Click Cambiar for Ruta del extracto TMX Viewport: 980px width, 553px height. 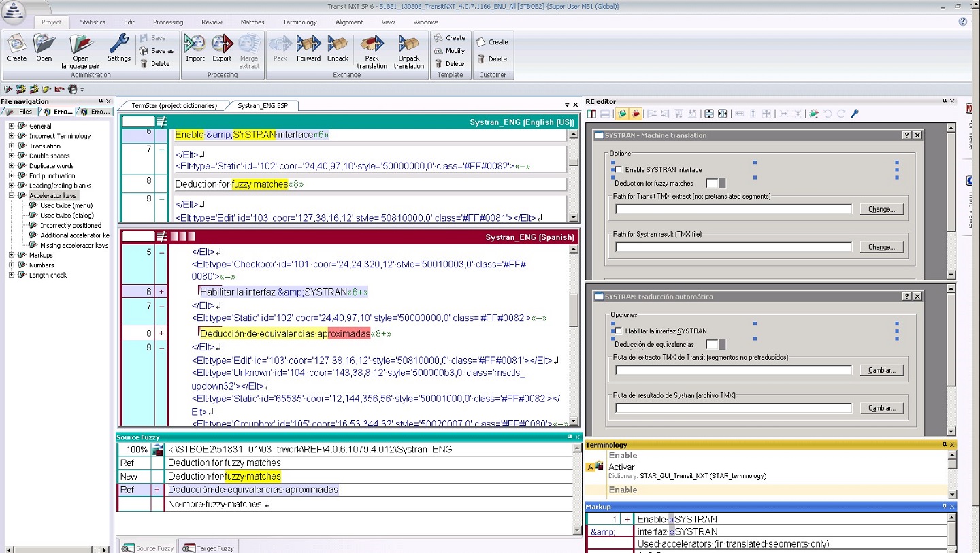(882, 370)
